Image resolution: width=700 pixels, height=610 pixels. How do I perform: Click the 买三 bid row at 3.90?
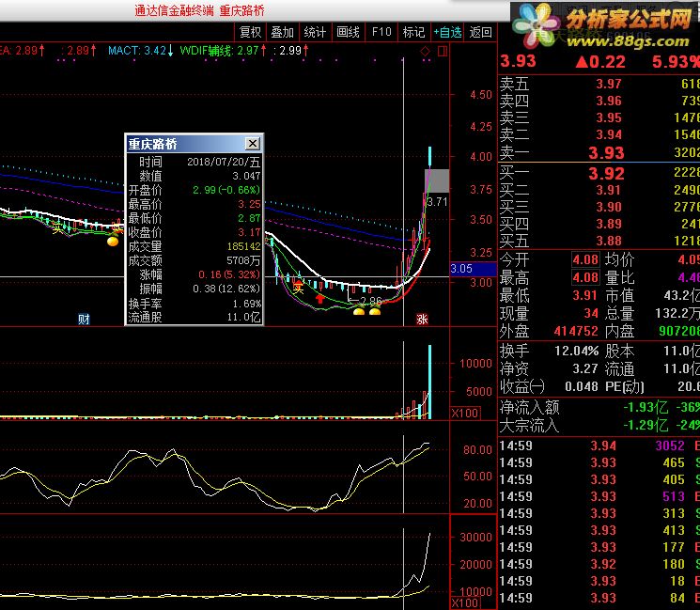[599, 207]
